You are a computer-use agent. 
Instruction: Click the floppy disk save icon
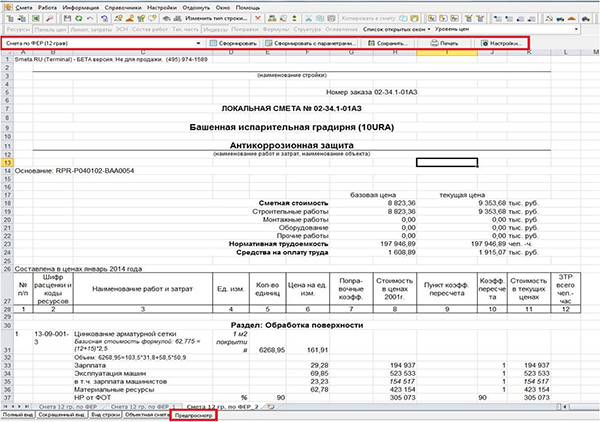[67, 18]
